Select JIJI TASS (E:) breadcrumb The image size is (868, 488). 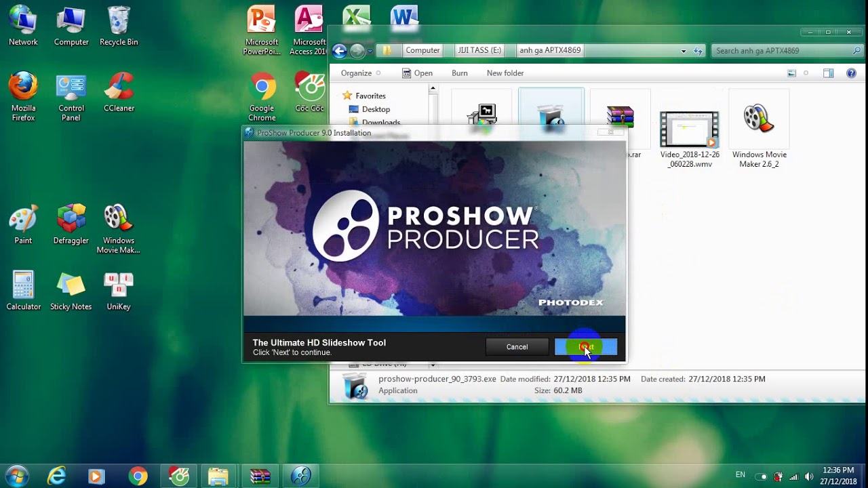coord(479,50)
